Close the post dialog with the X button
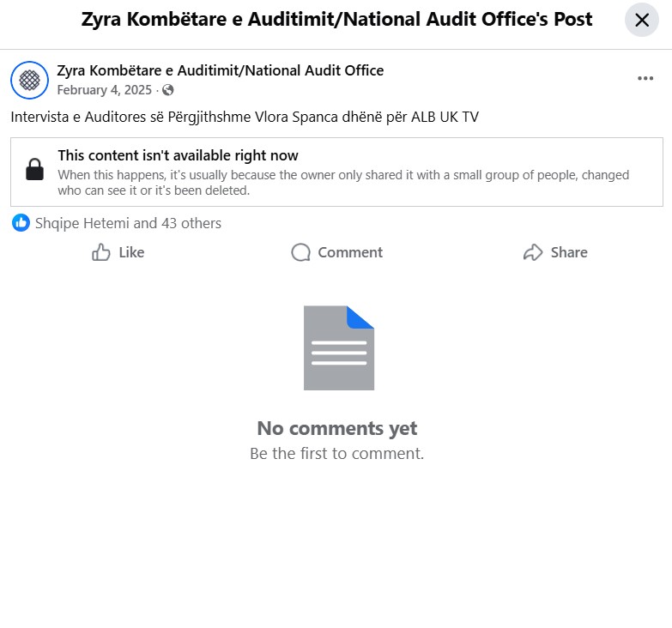Image resolution: width=672 pixels, height=628 pixels. 642,20
